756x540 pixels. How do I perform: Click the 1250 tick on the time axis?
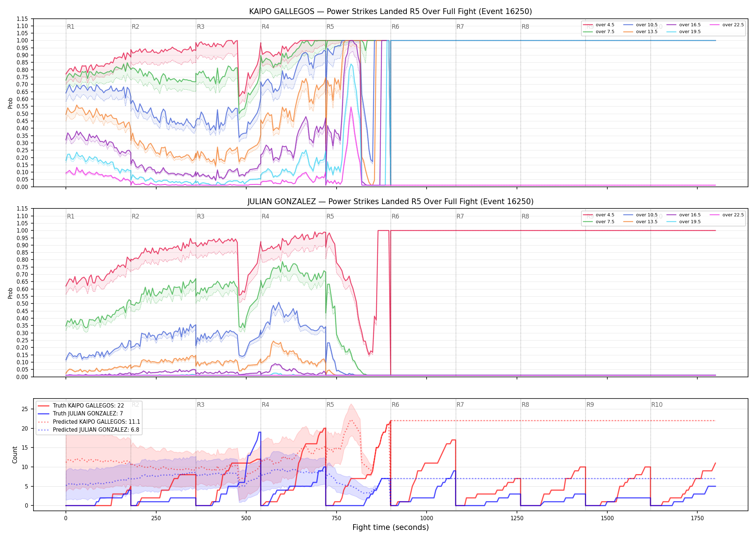[517, 518]
